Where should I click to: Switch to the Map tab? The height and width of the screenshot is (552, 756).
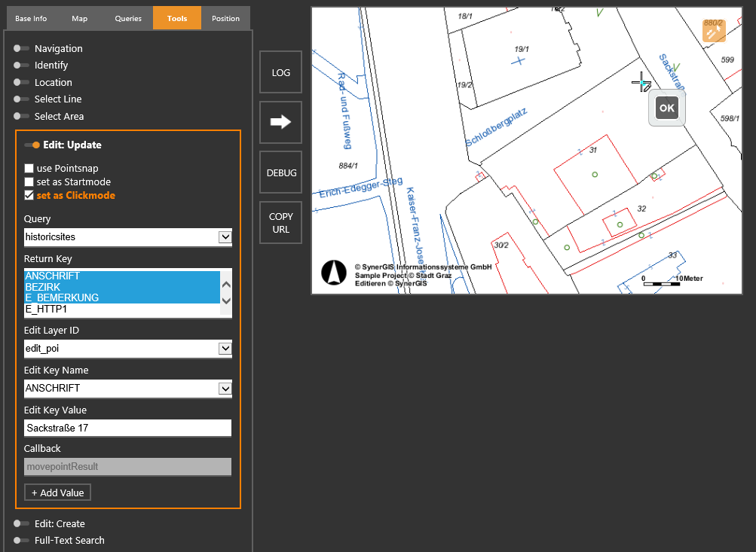pyautogui.click(x=78, y=17)
